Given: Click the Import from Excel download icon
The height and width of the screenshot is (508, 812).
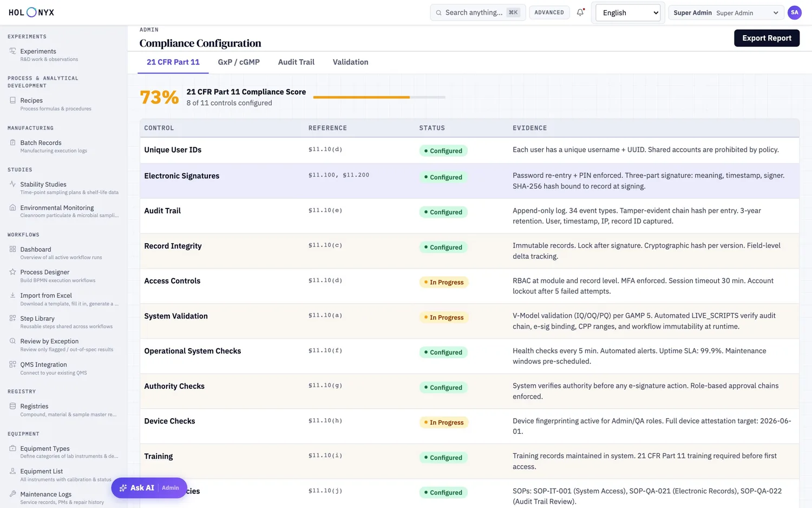Looking at the screenshot, I should pyautogui.click(x=12, y=295).
